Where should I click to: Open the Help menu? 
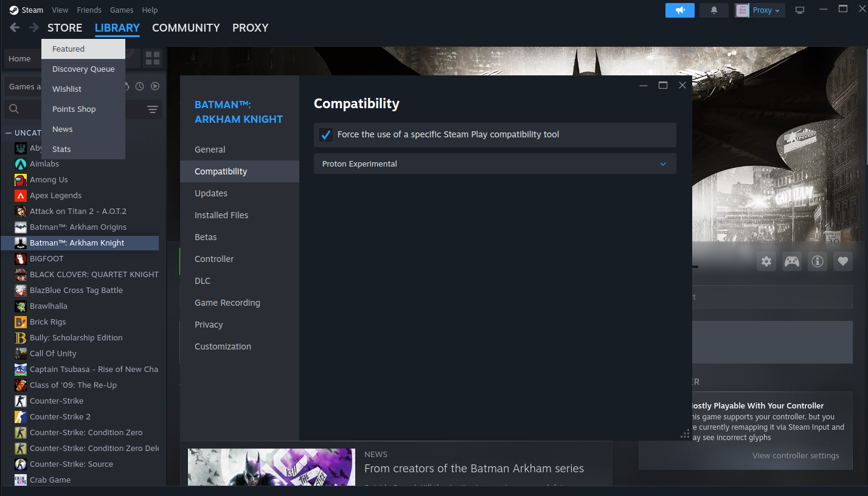point(150,10)
